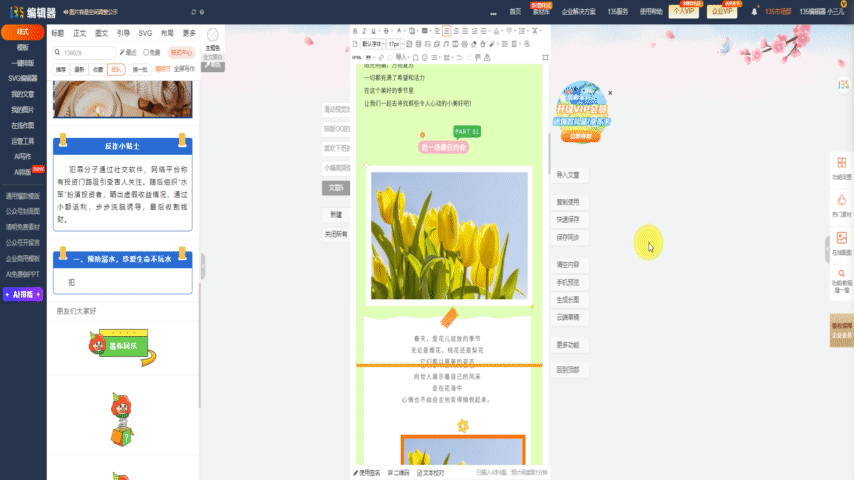Click the style search input field
Screen dimensions: 854x480
pos(84,53)
